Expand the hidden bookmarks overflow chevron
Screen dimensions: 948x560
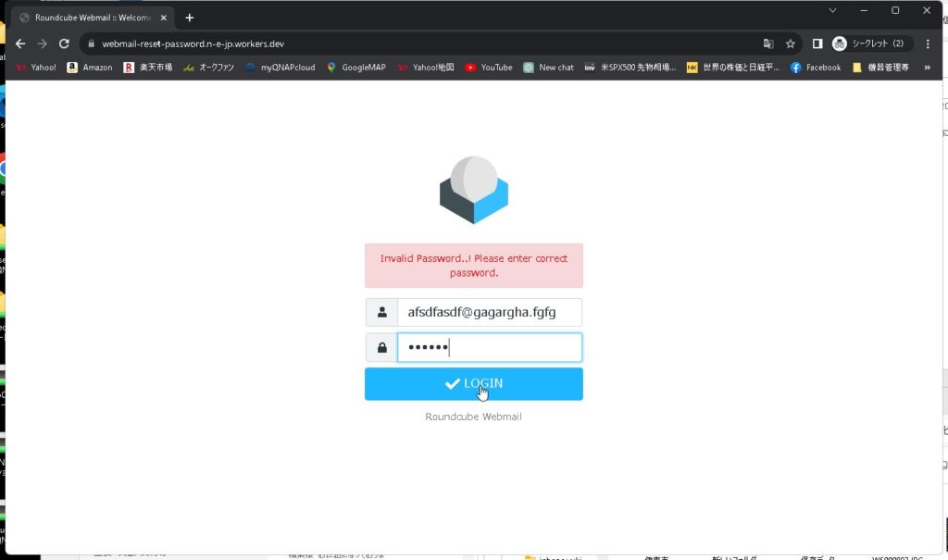928,68
